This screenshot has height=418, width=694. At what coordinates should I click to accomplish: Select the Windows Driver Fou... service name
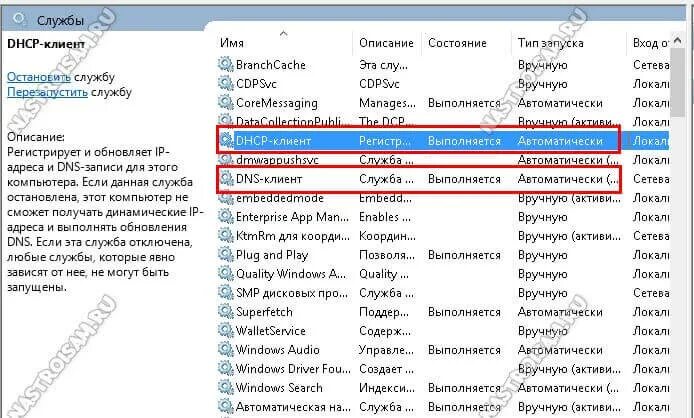293,369
